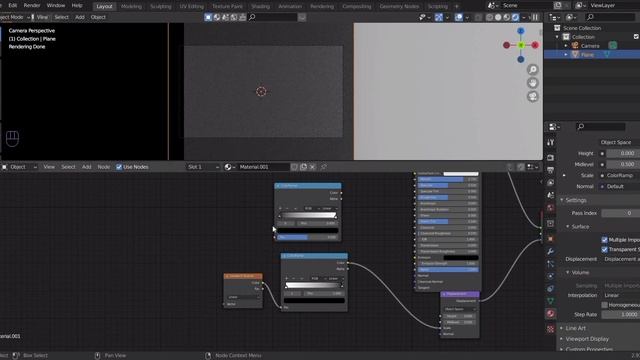640x360 pixels.
Task: Click the Midlevel value field
Action: point(623,164)
